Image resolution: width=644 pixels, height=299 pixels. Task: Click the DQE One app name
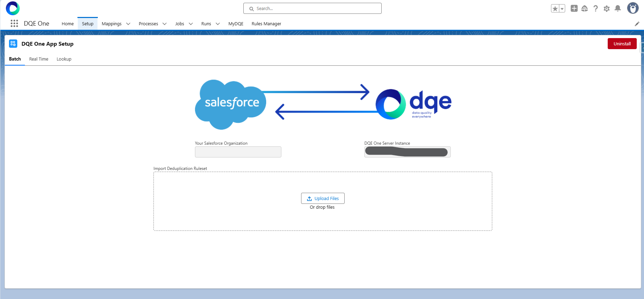coord(37,24)
